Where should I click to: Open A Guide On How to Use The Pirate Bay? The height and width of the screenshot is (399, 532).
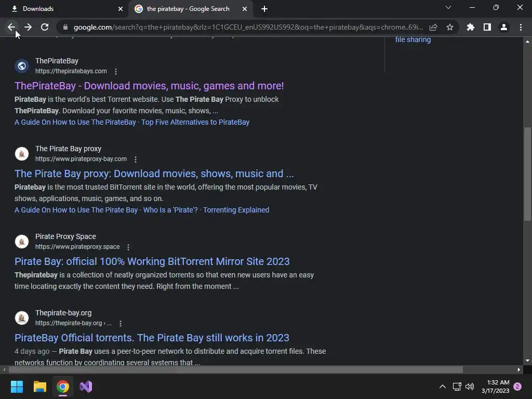pos(76,210)
